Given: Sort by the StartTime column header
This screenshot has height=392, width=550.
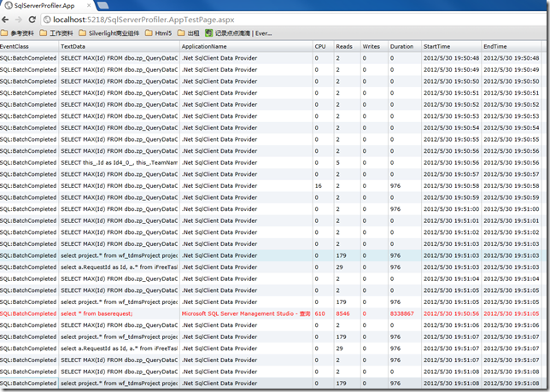Looking at the screenshot, I should 451,46.
